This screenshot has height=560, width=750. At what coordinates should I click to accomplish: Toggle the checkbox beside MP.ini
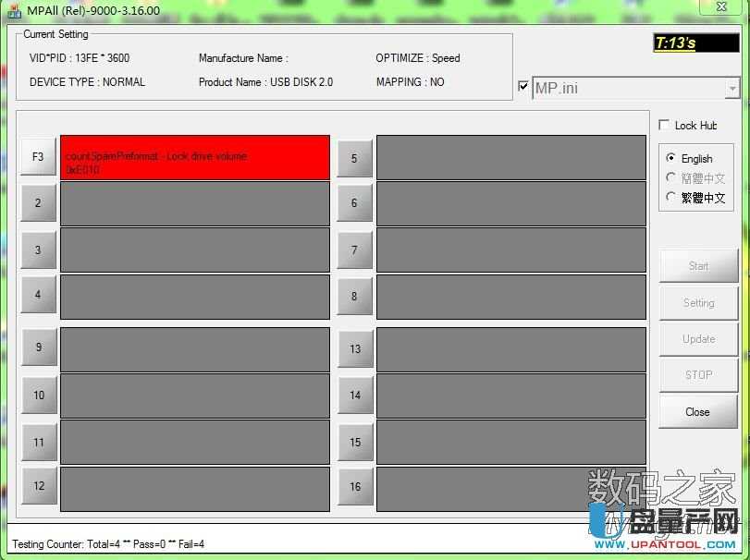523,87
